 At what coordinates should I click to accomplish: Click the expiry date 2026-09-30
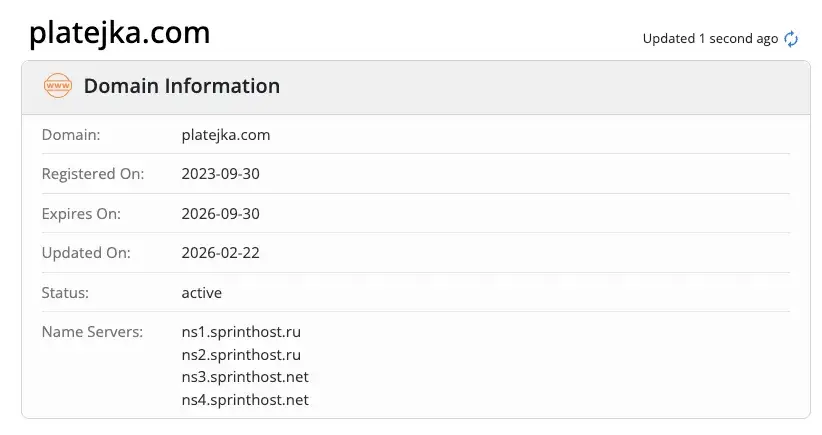pos(221,213)
